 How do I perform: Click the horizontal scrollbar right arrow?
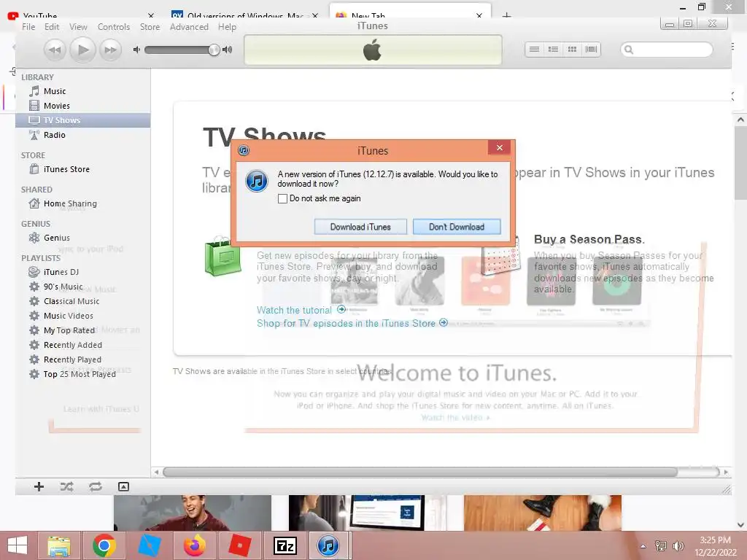(x=726, y=472)
